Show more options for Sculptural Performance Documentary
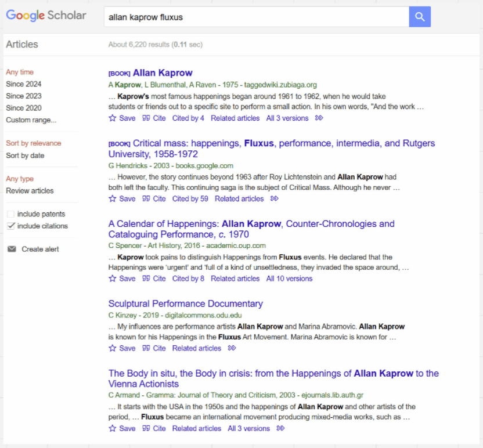The height and width of the screenshot is (448, 483). (x=232, y=349)
